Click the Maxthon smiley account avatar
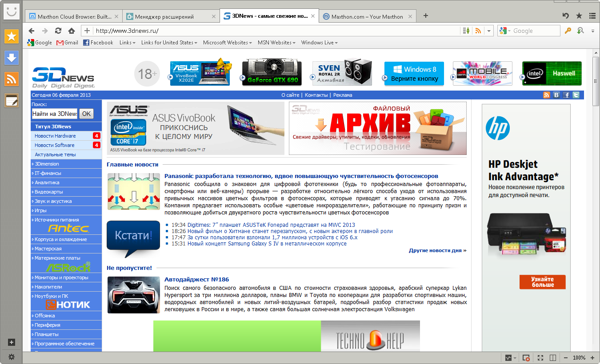Screen dimensions: 600x364 (x=12, y=12)
